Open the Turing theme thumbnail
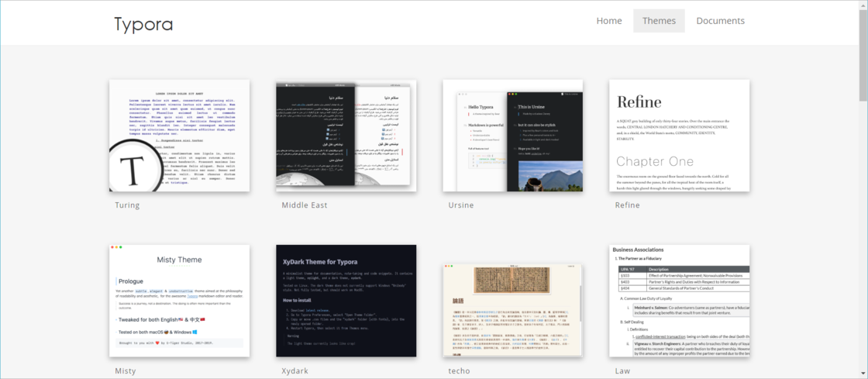The image size is (868, 379). [179, 136]
